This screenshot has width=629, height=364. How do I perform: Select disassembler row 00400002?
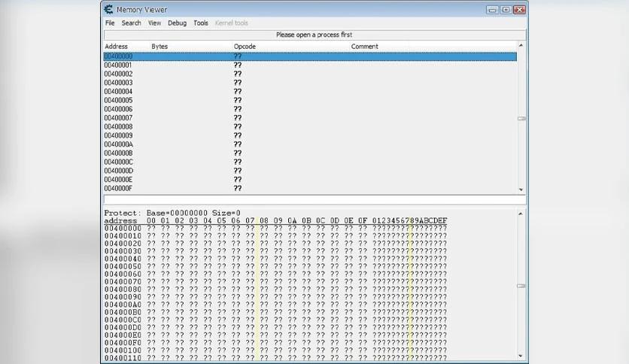310,74
